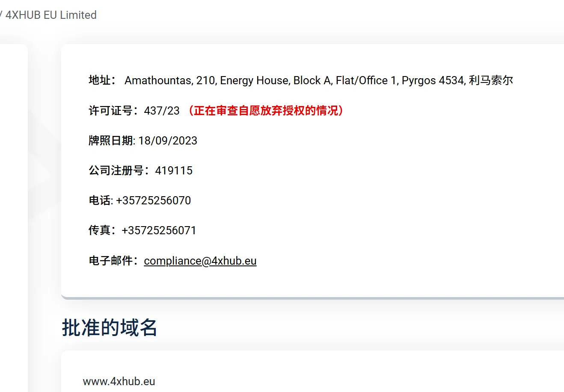Select the license number 437/23
The height and width of the screenshot is (392, 564).
click(162, 111)
